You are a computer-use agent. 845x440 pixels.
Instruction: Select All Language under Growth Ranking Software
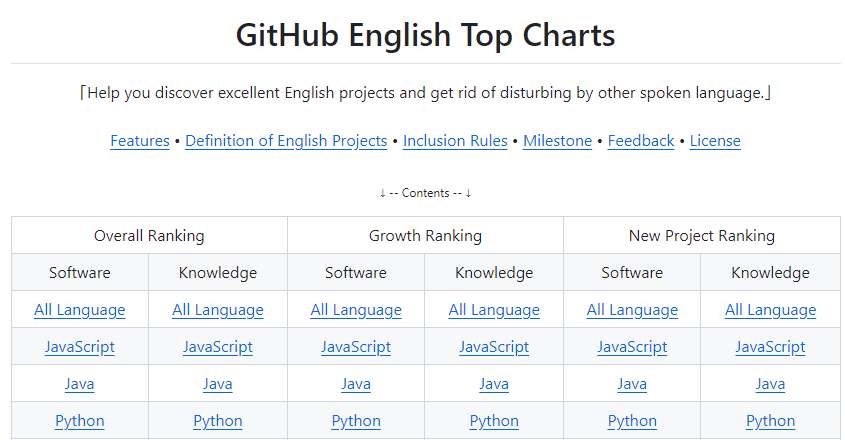[356, 310]
